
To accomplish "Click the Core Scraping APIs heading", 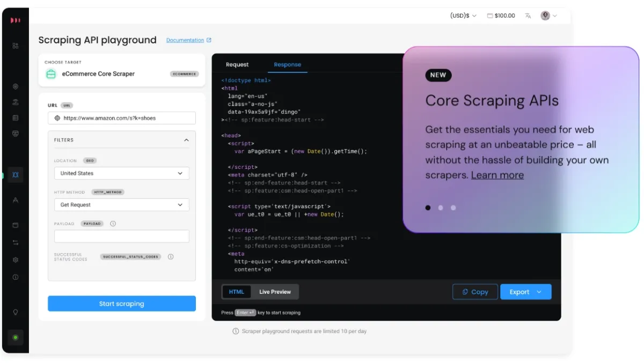I will click(492, 101).
